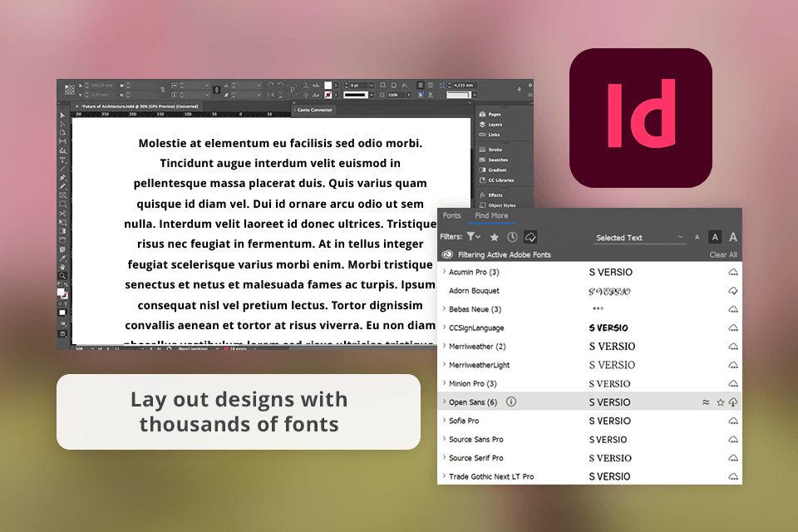
Task: Expand the Minion Pro font family
Action: (444, 383)
